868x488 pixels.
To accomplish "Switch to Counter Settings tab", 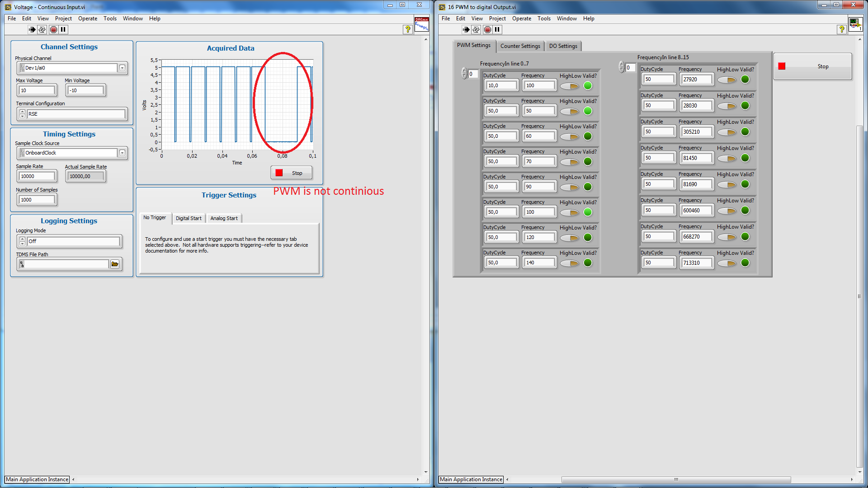I will coord(520,46).
